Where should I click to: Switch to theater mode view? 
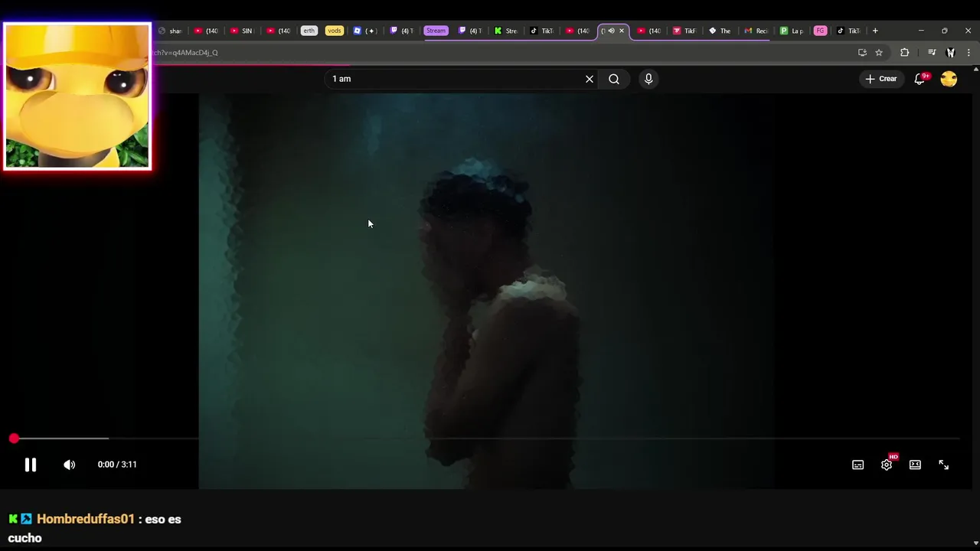pos(915,465)
